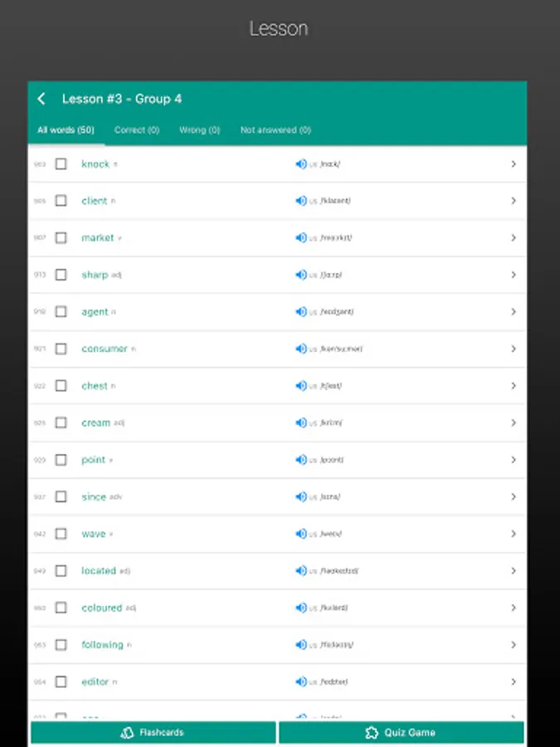Play pronunciation audio for following
The width and height of the screenshot is (560, 747).
pos(301,645)
